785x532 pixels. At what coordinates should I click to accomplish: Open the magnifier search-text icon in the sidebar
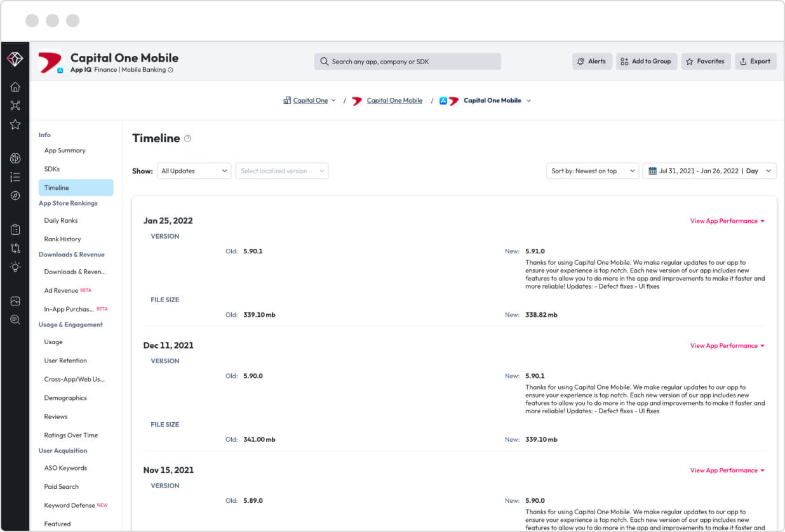coord(15,320)
